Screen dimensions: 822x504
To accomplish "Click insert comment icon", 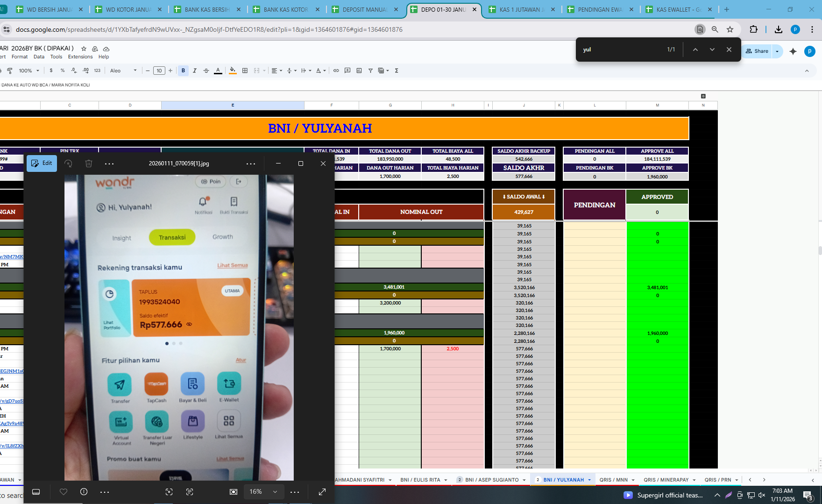I will pyautogui.click(x=347, y=71).
